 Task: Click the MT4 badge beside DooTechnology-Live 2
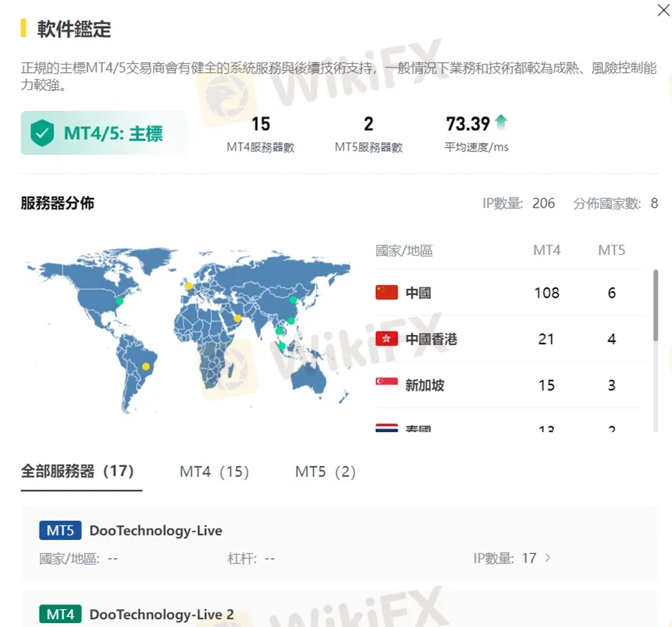coord(59,614)
